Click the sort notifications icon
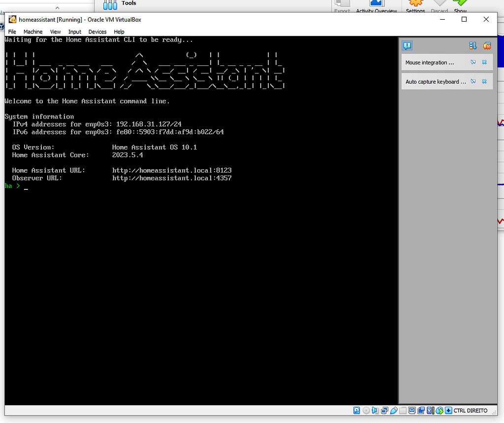 (472, 46)
